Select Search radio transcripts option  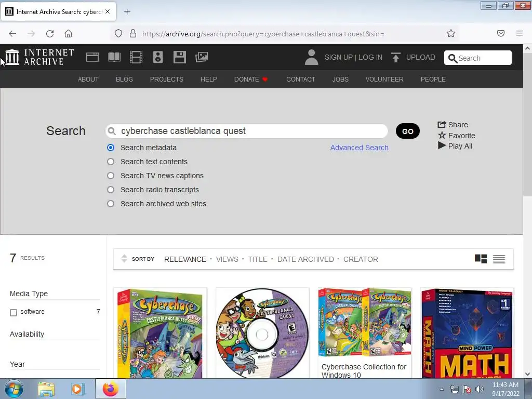111,190
